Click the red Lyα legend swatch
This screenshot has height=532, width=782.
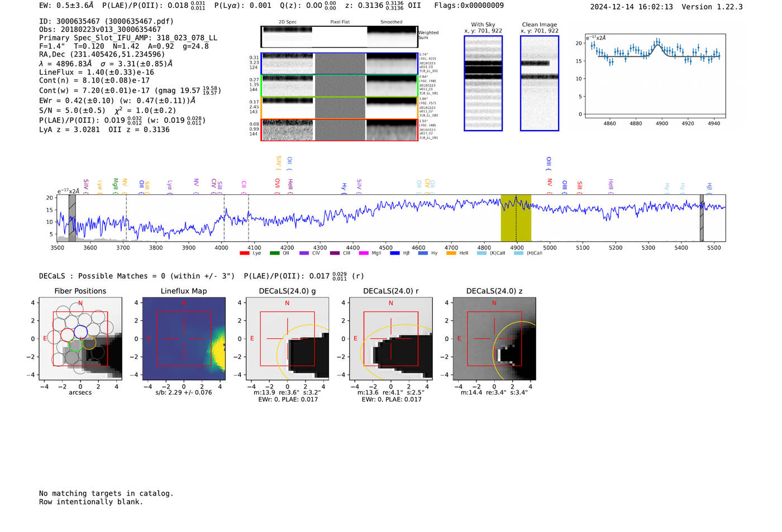(x=244, y=253)
